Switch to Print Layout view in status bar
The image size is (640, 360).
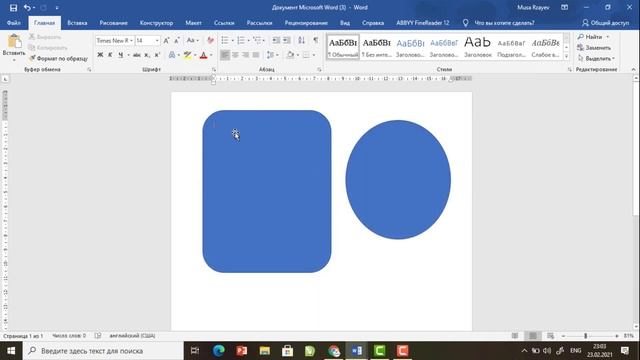click(x=533, y=336)
